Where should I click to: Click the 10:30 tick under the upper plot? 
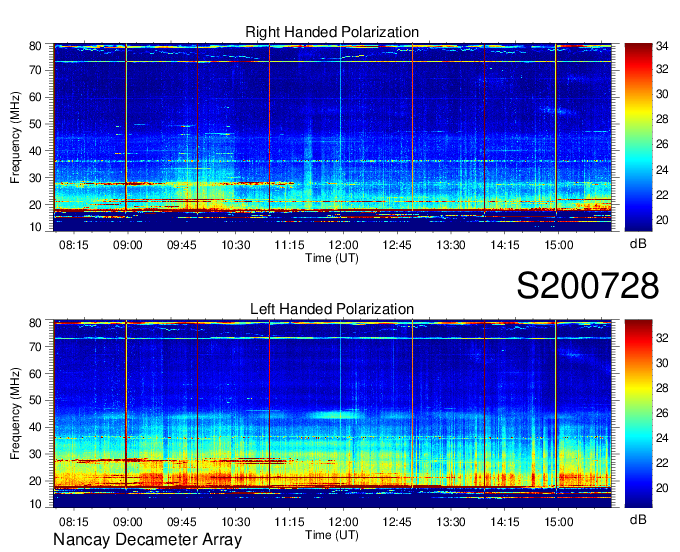click(235, 245)
